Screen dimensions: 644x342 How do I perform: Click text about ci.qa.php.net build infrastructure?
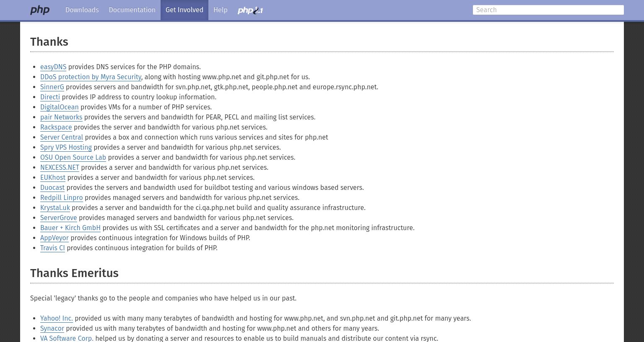pyautogui.click(x=218, y=208)
